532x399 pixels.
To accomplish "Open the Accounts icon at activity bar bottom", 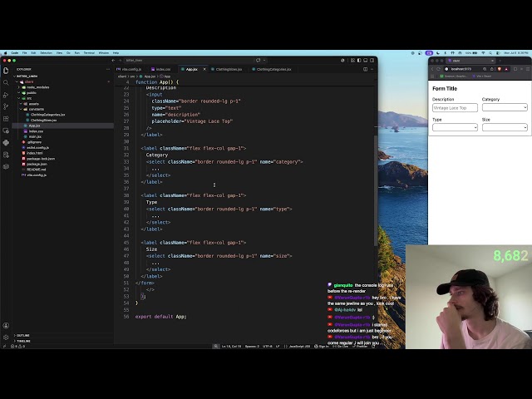I will (6, 325).
